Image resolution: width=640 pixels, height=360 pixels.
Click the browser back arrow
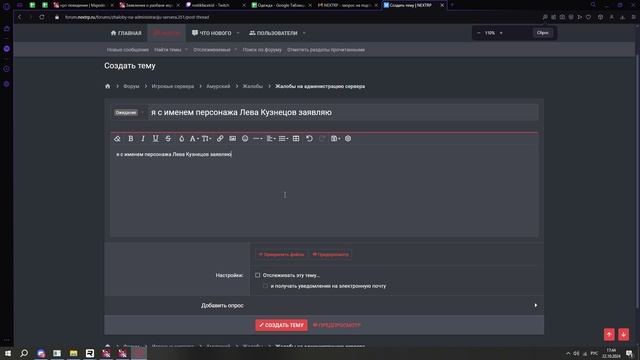click(19, 17)
